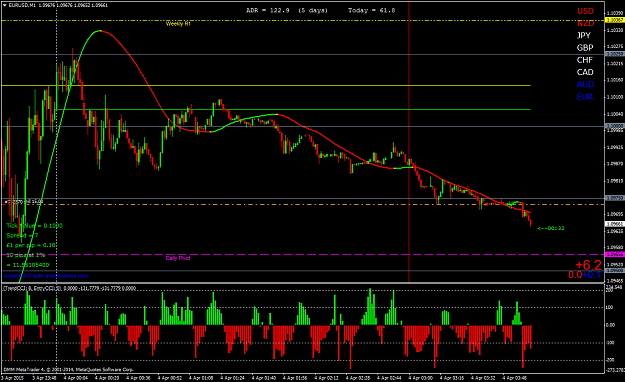The image size is (625, 382).
Task: Click the '<--00:22' candle countdown timer
Action: point(550,228)
